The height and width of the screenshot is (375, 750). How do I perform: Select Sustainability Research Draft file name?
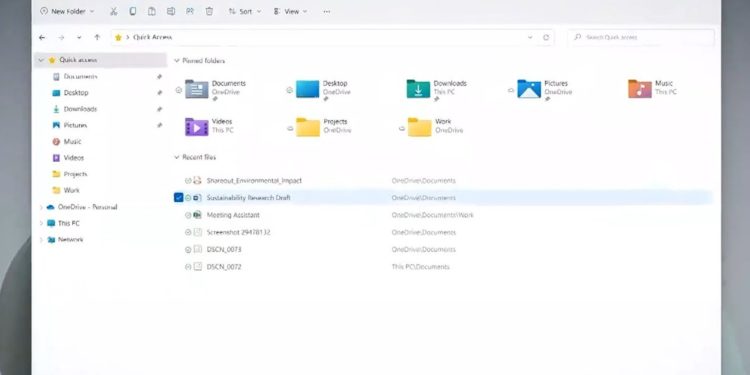point(248,198)
